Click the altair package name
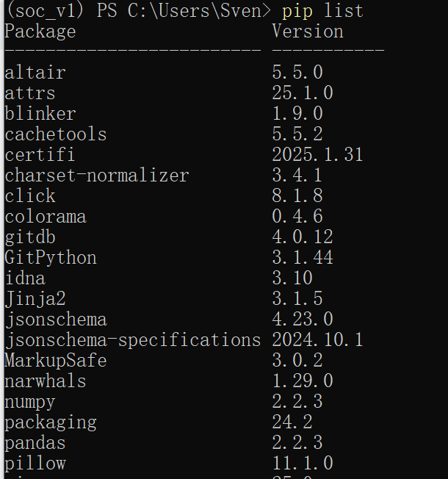The width and height of the screenshot is (448, 479). 35,73
